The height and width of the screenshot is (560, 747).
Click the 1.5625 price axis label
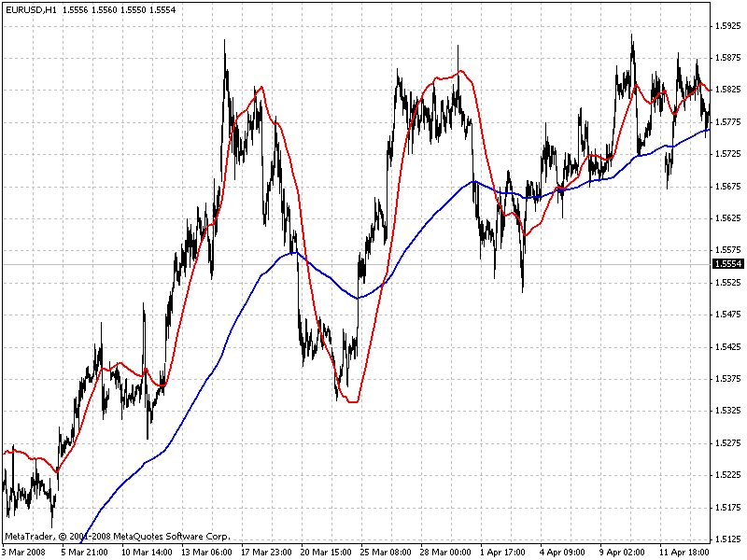tap(728, 218)
